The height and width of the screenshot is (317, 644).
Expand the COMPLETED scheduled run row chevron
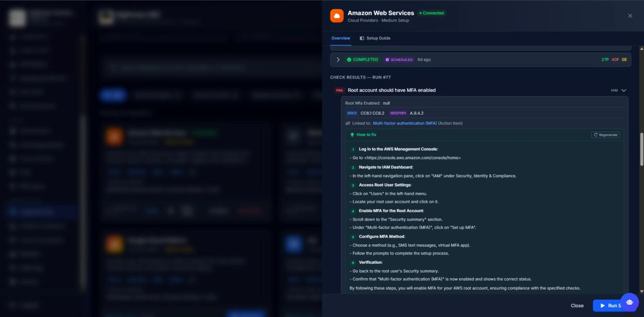click(x=338, y=59)
